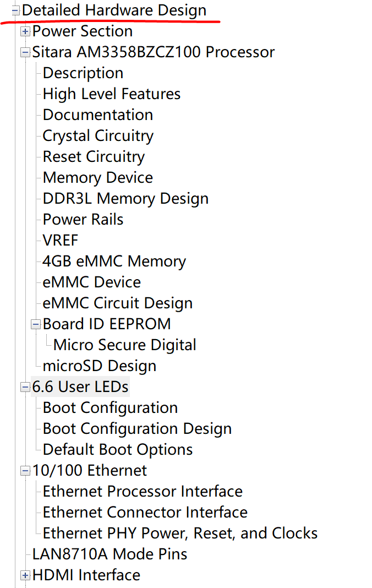Open the microSD Design bookmark
Viewport: 372px width, 588px height.
(x=100, y=366)
